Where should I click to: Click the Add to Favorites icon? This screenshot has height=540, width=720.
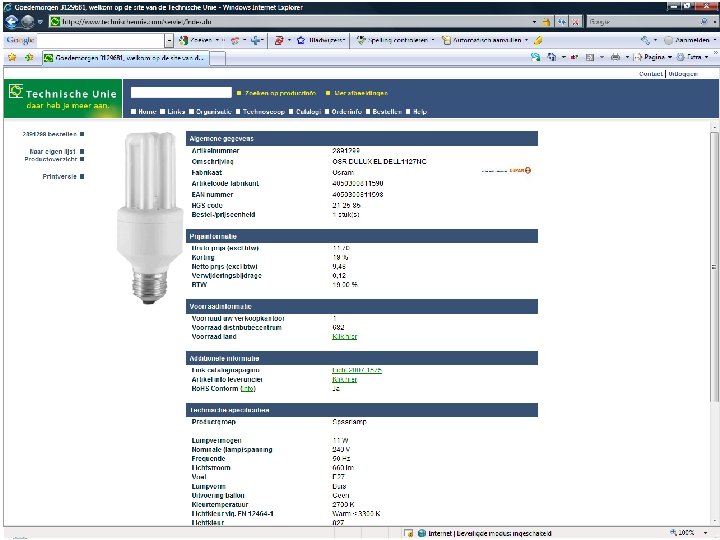click(x=29, y=57)
